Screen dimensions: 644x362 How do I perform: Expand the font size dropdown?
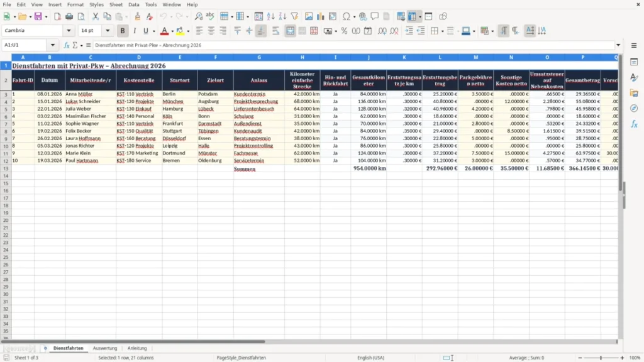[108, 31]
